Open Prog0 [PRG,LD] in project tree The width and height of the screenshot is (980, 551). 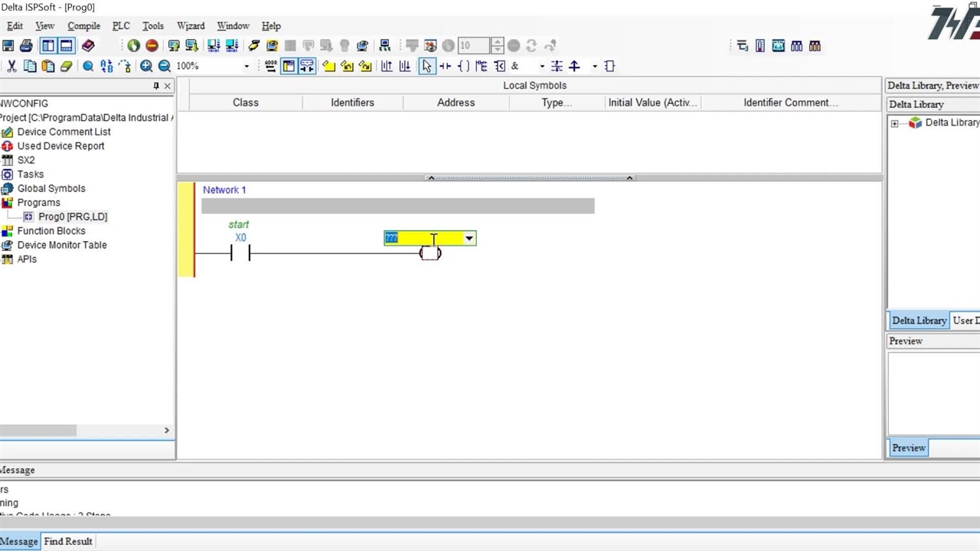pos(72,217)
